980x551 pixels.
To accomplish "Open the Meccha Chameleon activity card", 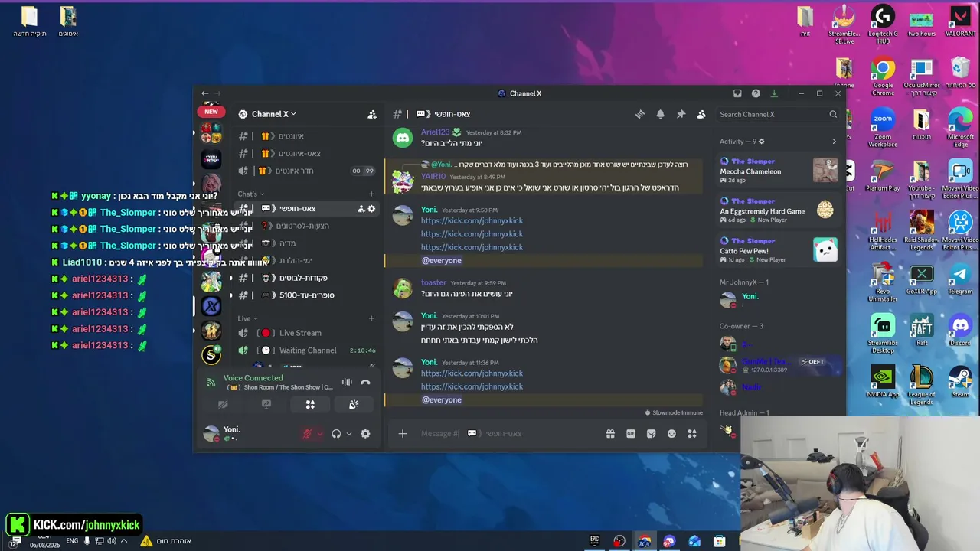I will (x=779, y=170).
